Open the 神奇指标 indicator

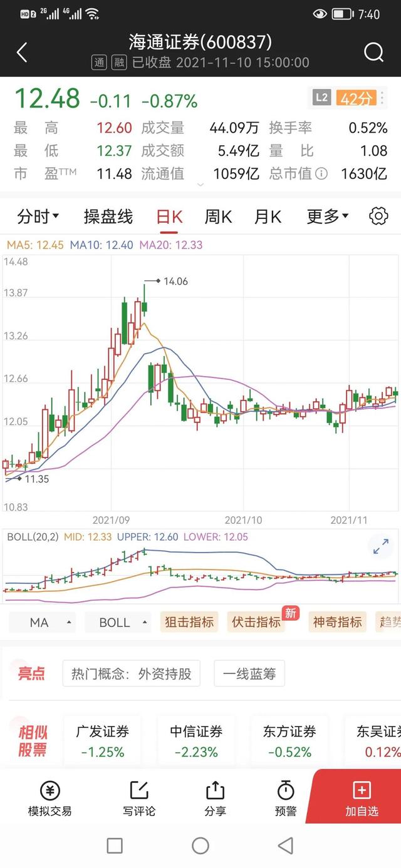[337, 622]
